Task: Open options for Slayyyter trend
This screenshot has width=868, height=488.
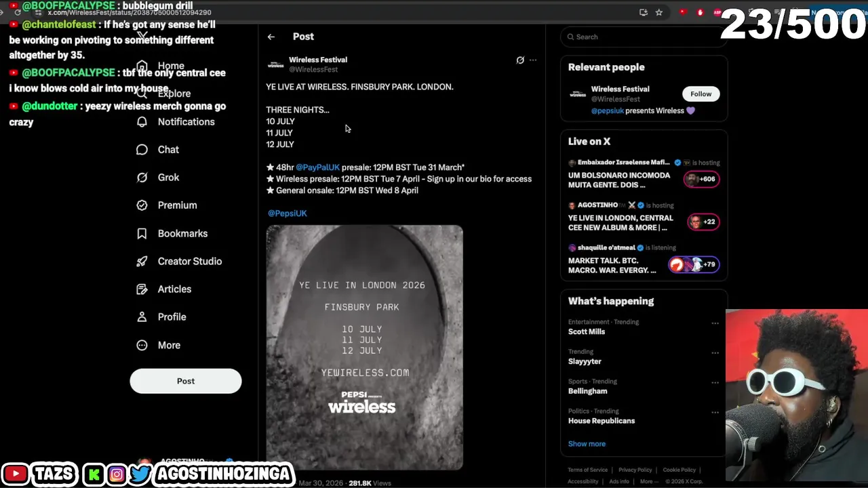Action: coord(715,353)
